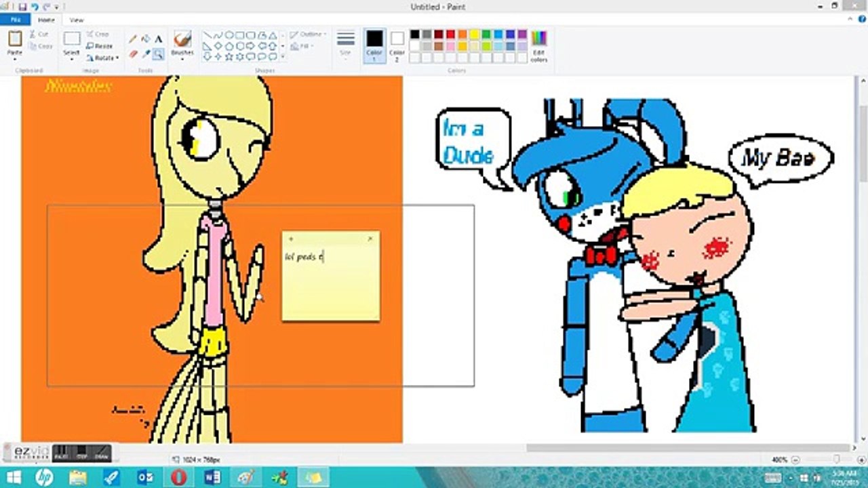868x488 pixels.
Task: Pick the red color swatch
Action: coord(450,34)
